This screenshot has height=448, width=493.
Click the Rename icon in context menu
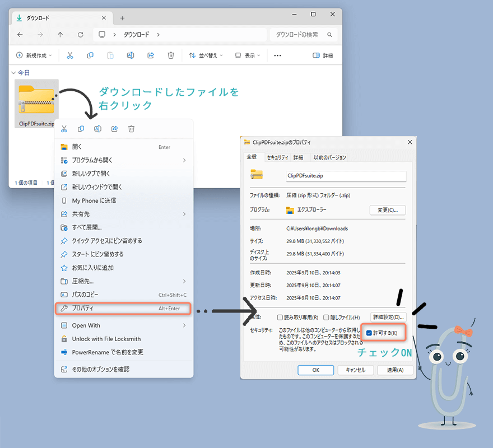point(97,129)
